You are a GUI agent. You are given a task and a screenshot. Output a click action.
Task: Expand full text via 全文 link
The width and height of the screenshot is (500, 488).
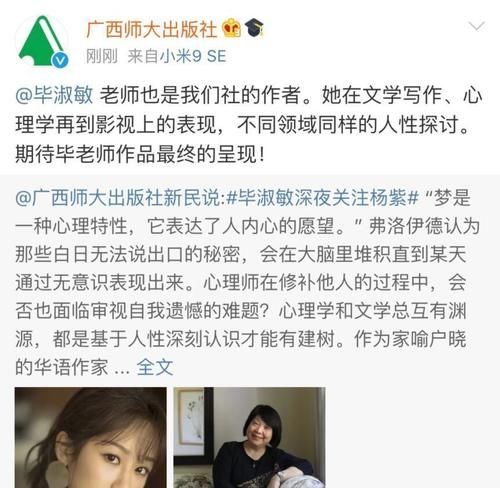pos(155,367)
